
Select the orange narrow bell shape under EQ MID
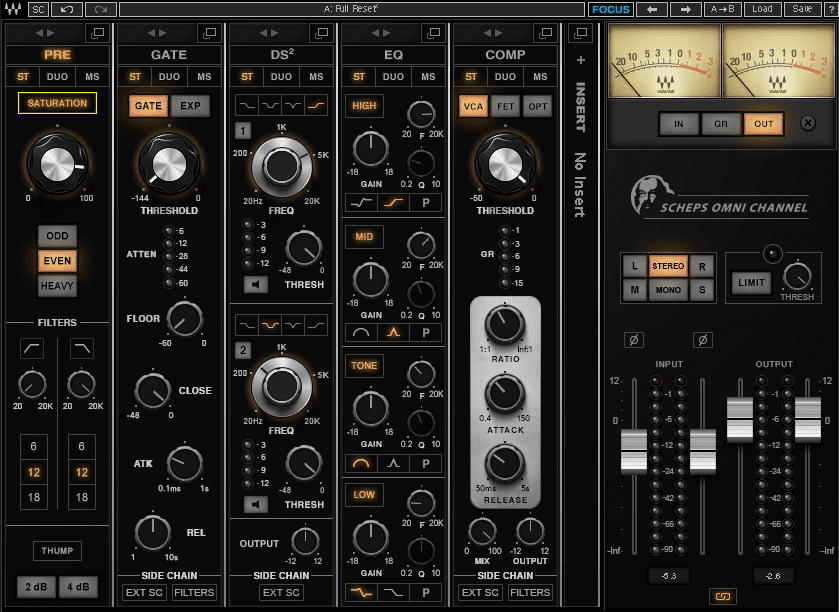(x=393, y=333)
